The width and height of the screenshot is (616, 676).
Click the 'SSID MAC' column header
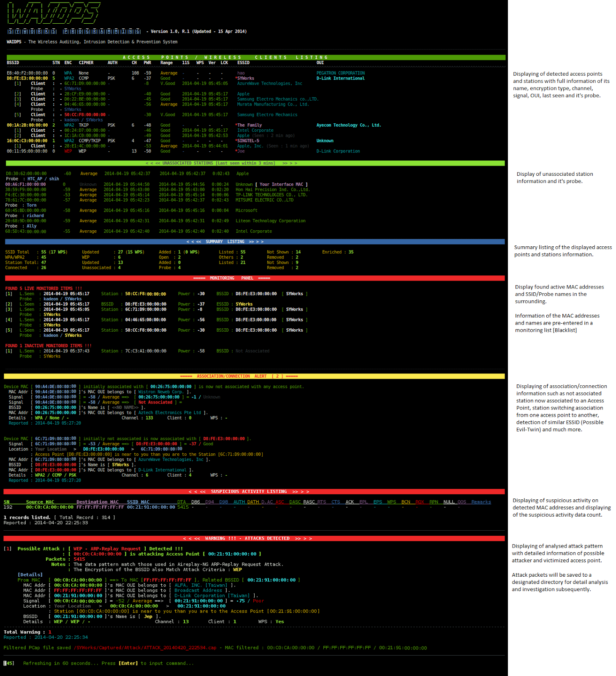click(138, 502)
